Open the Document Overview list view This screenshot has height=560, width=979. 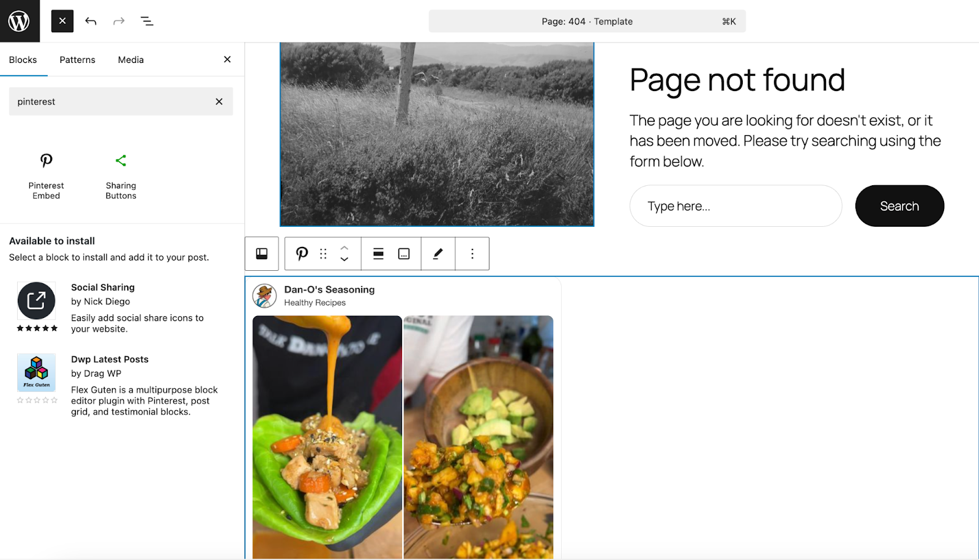click(147, 21)
